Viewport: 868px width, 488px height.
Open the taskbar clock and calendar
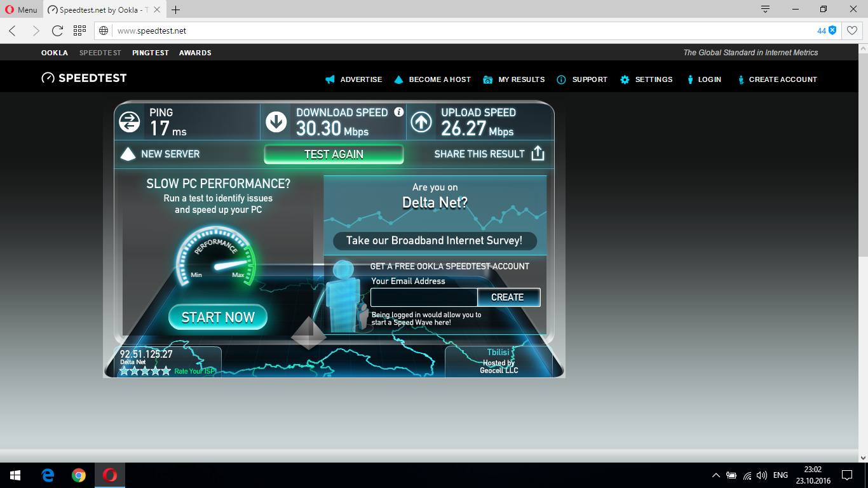tap(813, 475)
